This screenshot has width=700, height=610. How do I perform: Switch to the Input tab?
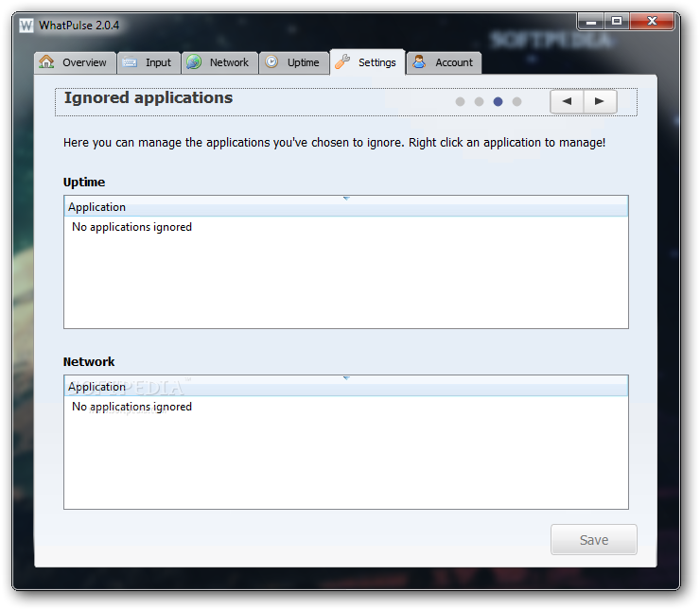click(x=149, y=62)
